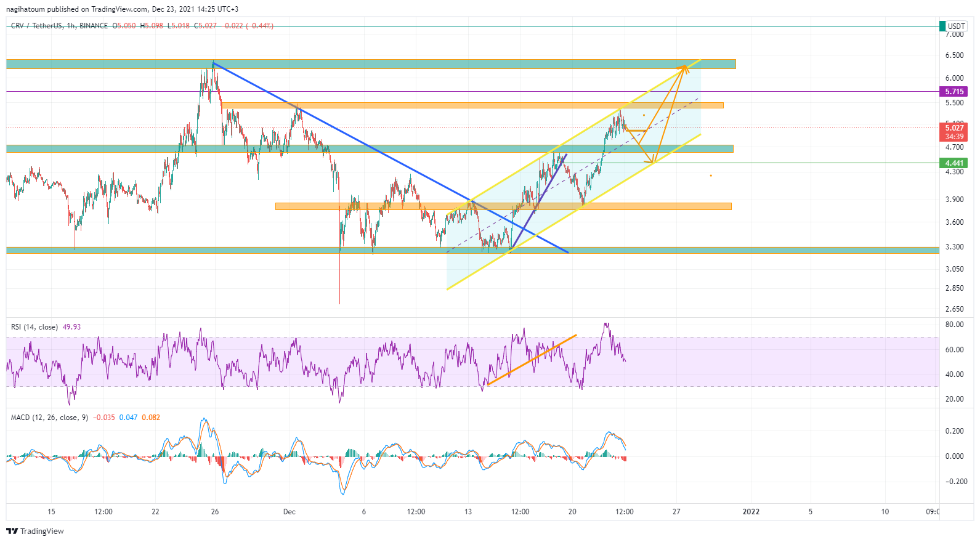Click the 40.00 RSI scale value
This screenshot has height=542, width=980.
point(954,374)
